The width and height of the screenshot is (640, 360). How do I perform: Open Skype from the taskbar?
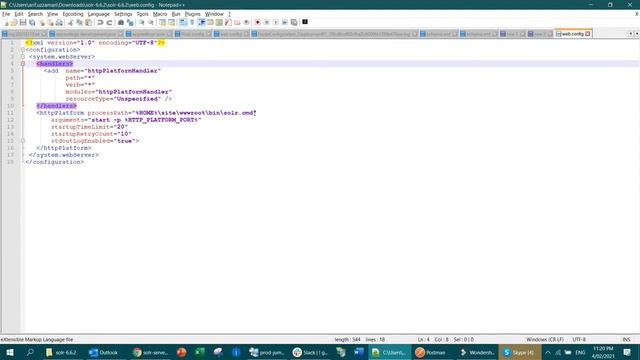pos(519,352)
